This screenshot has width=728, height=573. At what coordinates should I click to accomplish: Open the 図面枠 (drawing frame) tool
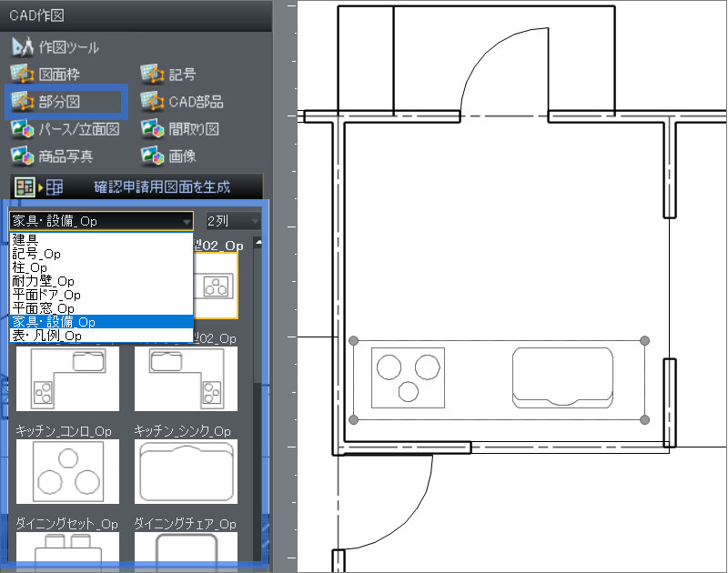[x=22, y=74]
